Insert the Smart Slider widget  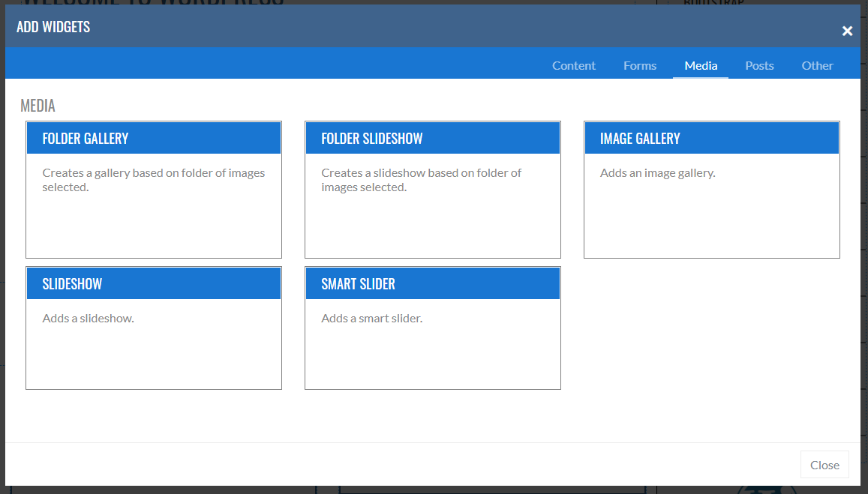coord(433,328)
